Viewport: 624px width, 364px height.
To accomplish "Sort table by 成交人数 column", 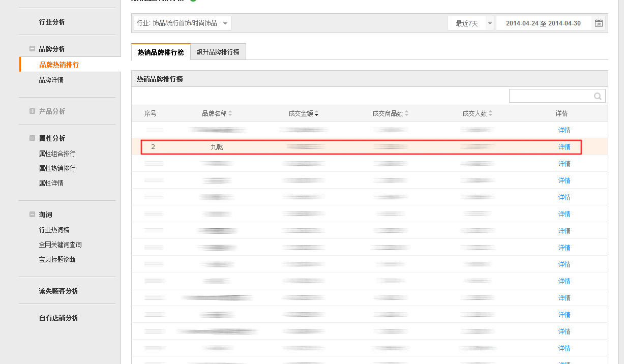I will [490, 114].
